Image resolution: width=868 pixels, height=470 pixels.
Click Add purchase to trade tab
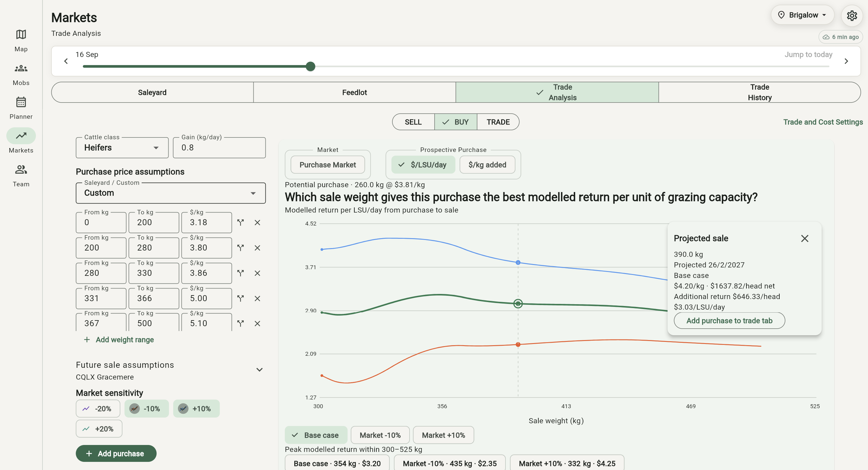coord(729,321)
